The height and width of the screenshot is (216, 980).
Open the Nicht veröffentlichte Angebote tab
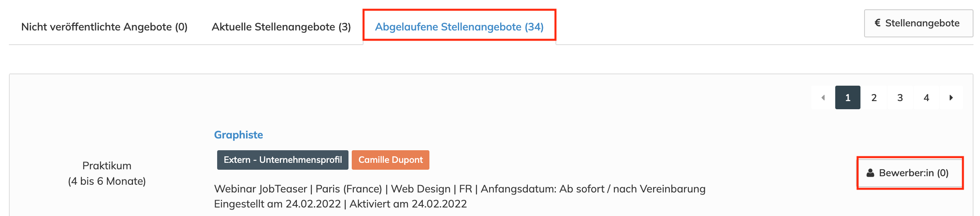pos(104,27)
